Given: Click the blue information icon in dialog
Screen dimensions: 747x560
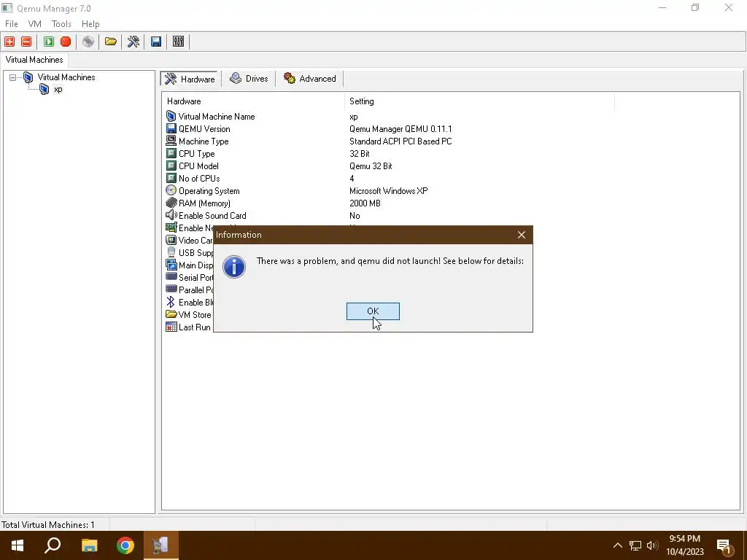Looking at the screenshot, I should click(x=234, y=267).
